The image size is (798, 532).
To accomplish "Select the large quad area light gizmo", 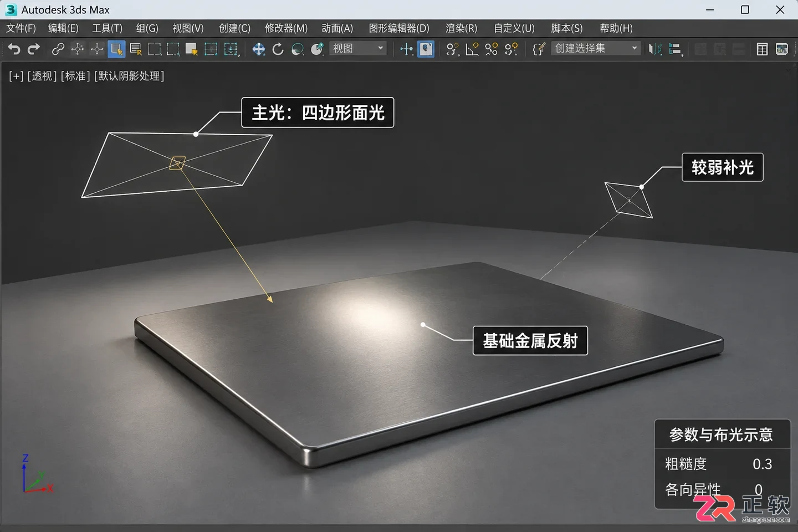I will [177, 163].
